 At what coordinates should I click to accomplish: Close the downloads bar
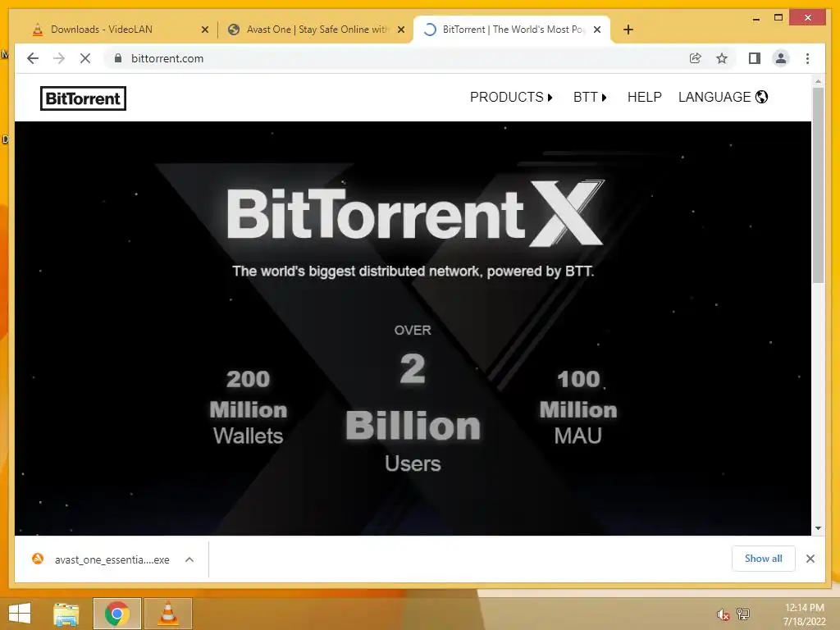pyautogui.click(x=810, y=559)
